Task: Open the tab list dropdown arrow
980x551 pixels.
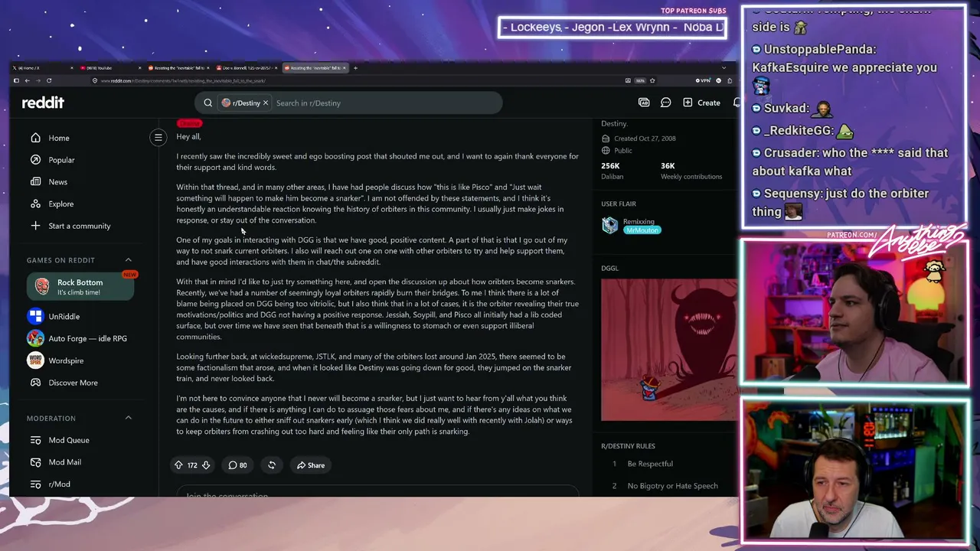Action: [724, 68]
